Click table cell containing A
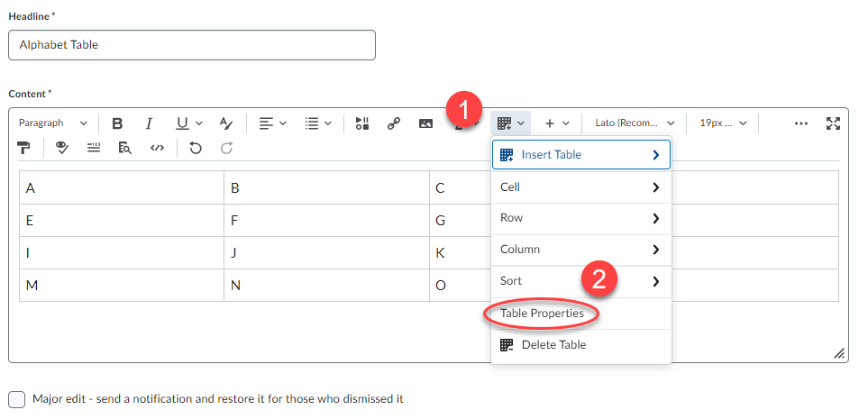The height and width of the screenshot is (419, 868). pyautogui.click(x=122, y=187)
